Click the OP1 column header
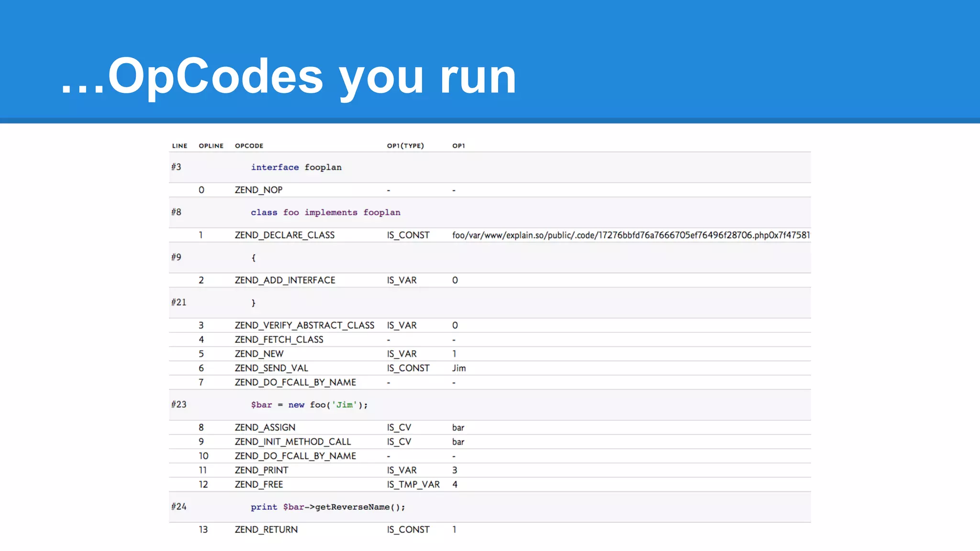This screenshot has height=551, width=980. 458,146
